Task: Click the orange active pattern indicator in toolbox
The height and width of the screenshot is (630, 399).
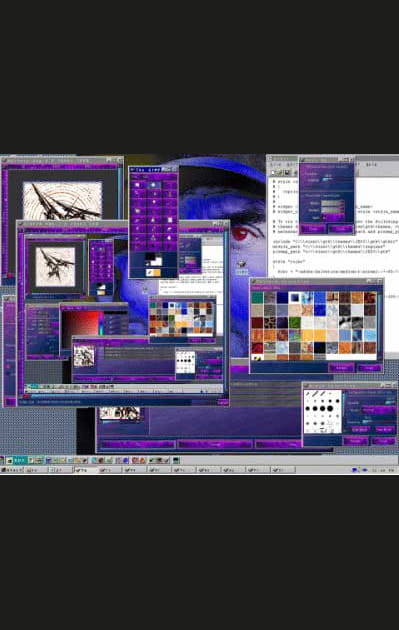Action: [158, 272]
